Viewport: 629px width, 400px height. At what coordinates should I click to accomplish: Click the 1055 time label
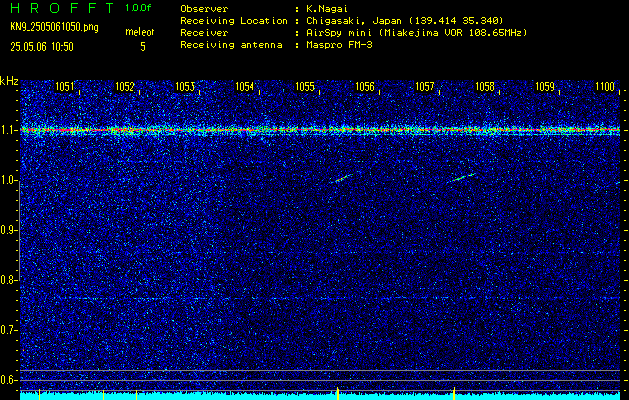[305, 87]
